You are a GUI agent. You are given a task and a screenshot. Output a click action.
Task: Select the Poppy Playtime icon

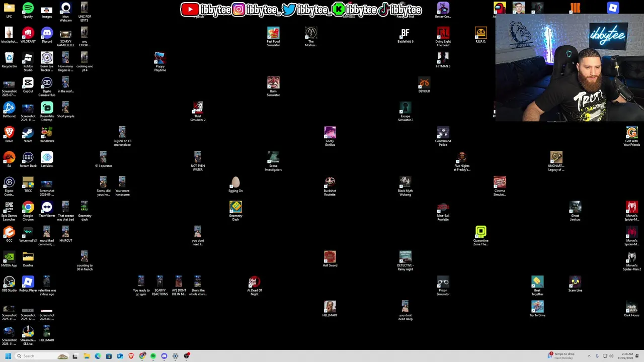[160, 62]
